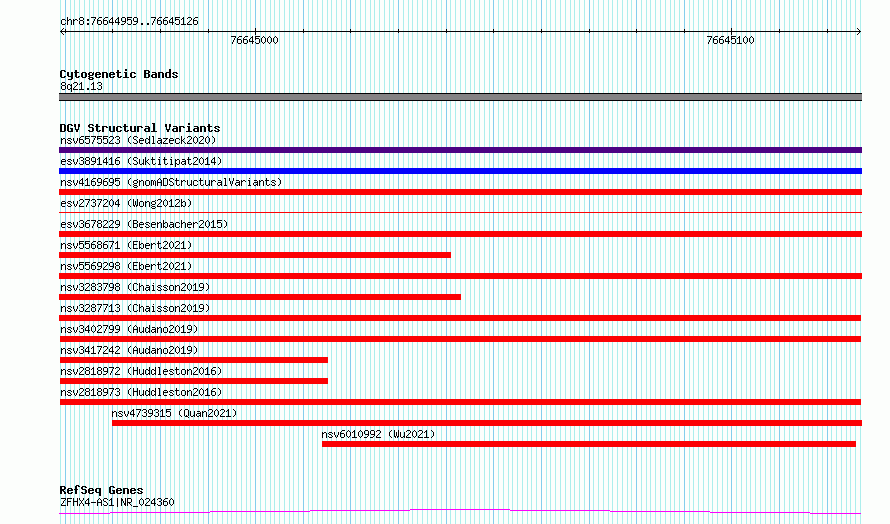Click the magenta ZFHX4-AS1 gene line
The width and height of the screenshot is (890, 524).
[x=460, y=512]
